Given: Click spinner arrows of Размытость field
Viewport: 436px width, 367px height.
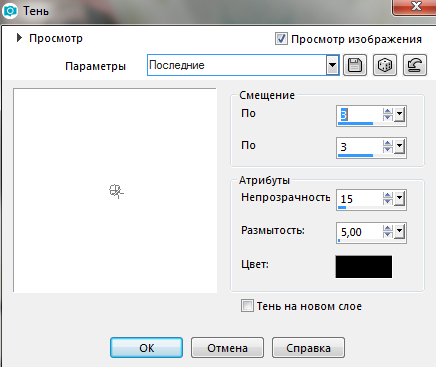Looking at the screenshot, I should tap(388, 231).
